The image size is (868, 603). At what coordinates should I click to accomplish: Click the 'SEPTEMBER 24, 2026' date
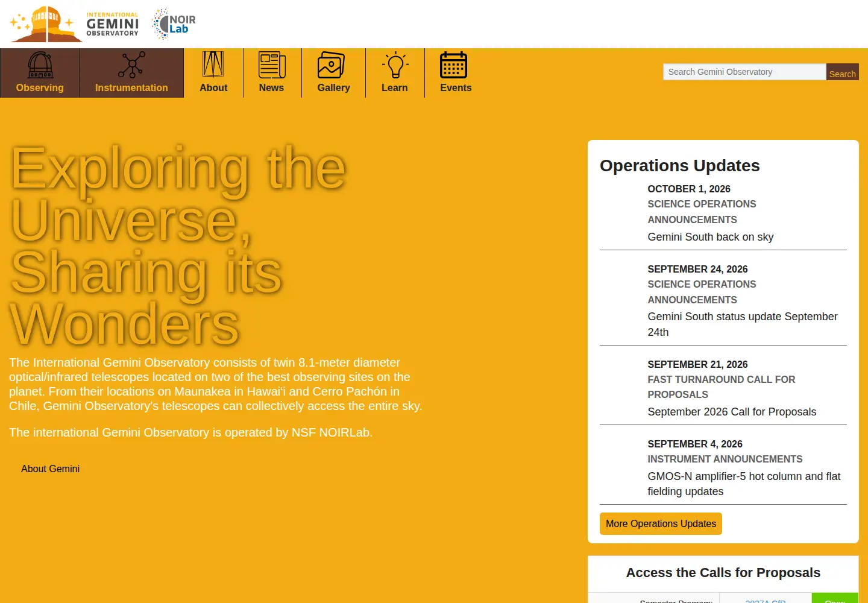pos(697,269)
